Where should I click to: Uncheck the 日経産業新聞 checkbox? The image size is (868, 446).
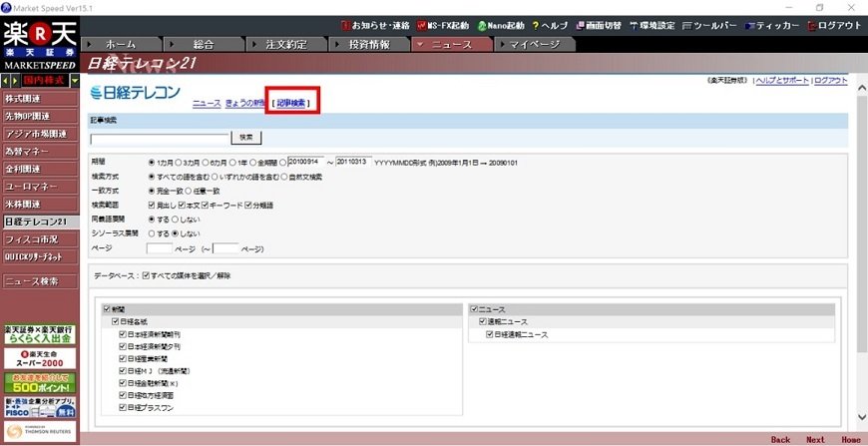point(123,357)
